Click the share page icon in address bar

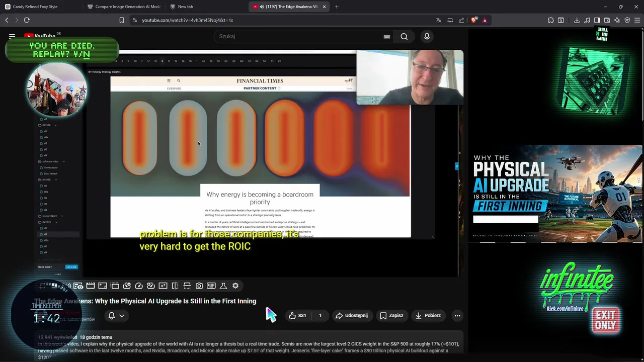(461, 20)
